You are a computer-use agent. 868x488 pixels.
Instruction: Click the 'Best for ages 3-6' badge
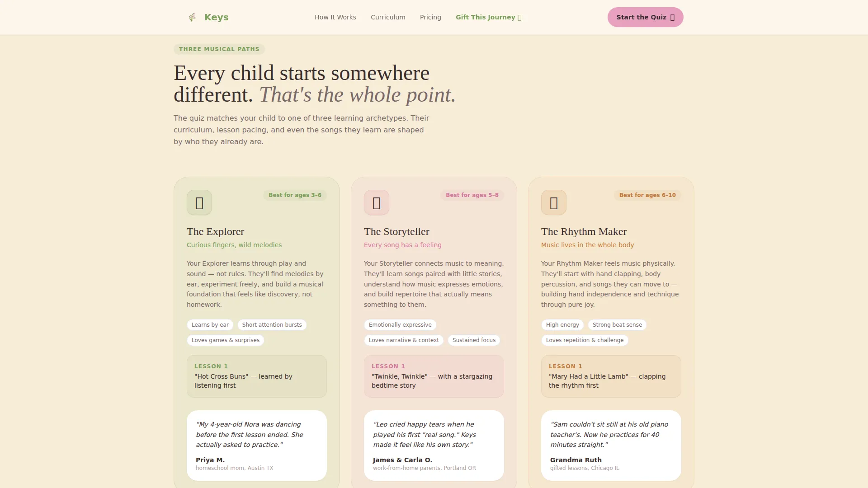[x=295, y=195]
